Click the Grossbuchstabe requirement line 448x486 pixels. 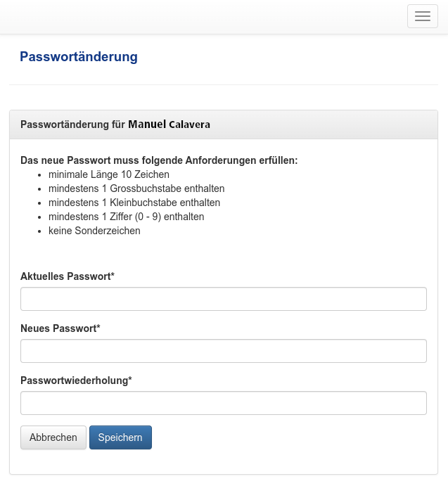136,188
